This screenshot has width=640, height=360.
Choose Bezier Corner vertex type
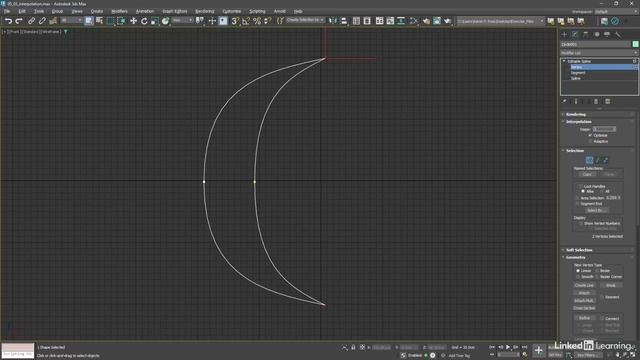tap(597, 277)
